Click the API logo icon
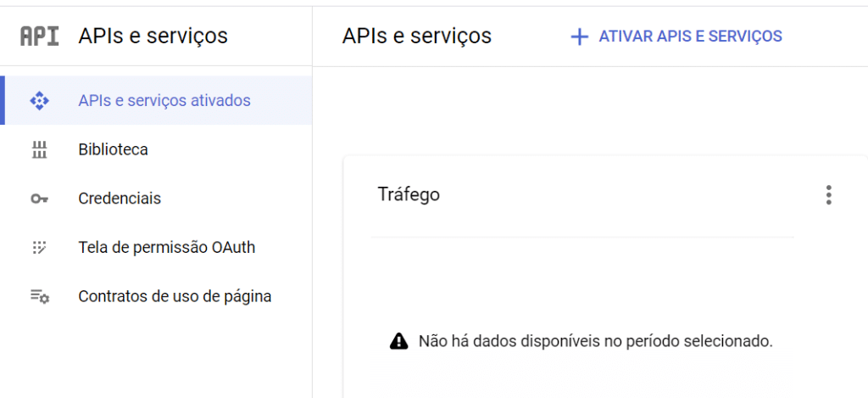The width and height of the screenshot is (868, 398). 39,36
